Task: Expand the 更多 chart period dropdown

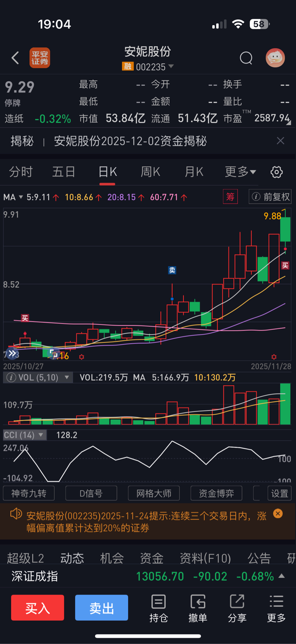Action: point(240,172)
